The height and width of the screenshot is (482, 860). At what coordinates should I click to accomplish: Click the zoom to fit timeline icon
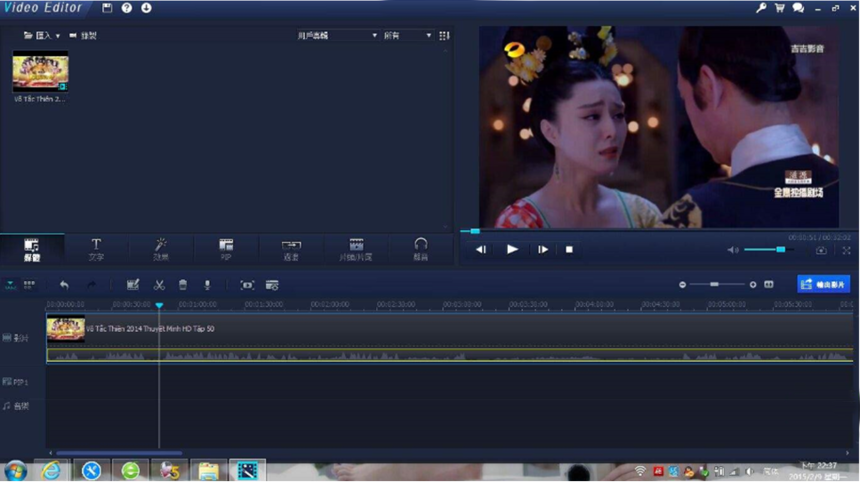pos(769,285)
